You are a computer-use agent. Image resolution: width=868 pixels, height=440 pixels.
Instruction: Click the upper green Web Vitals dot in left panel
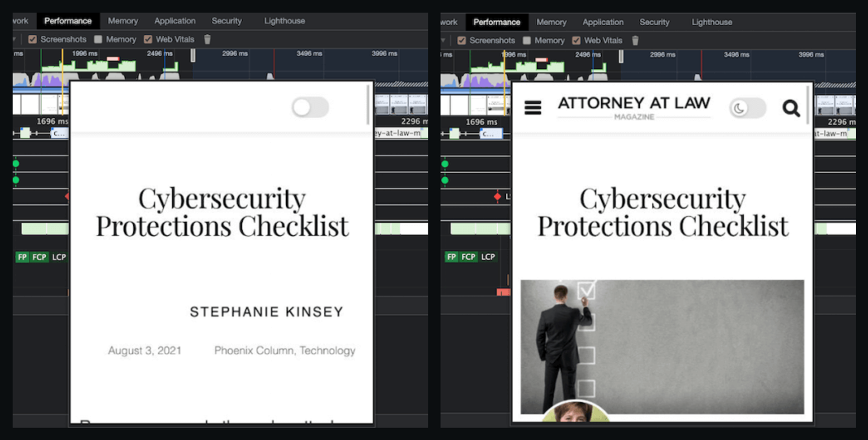point(16,164)
